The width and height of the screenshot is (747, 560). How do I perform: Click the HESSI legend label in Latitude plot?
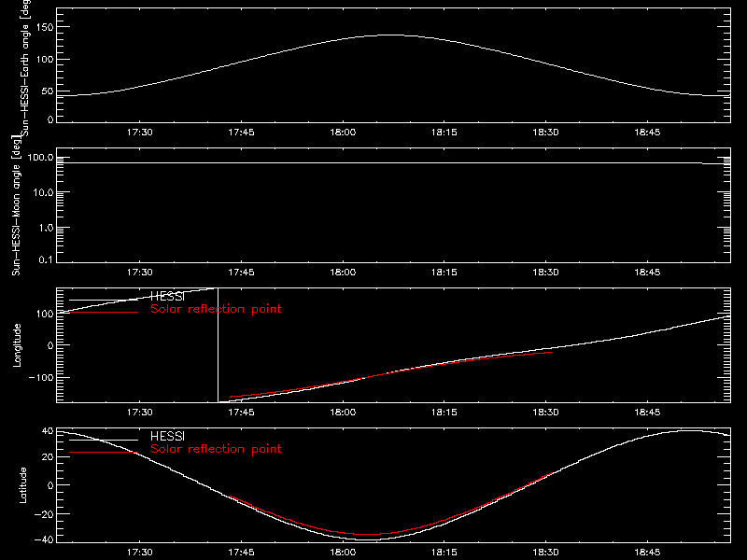pyautogui.click(x=167, y=437)
